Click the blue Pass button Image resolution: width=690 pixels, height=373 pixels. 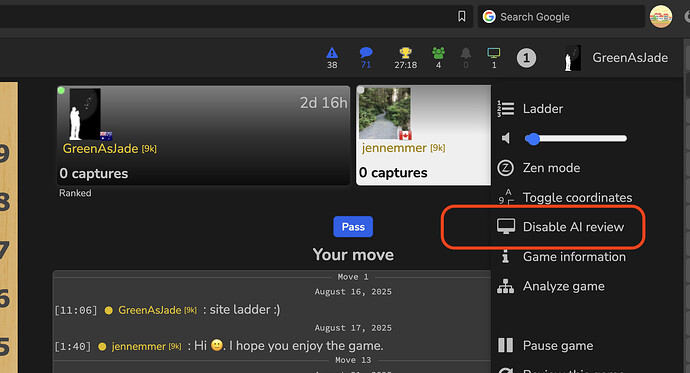353,227
